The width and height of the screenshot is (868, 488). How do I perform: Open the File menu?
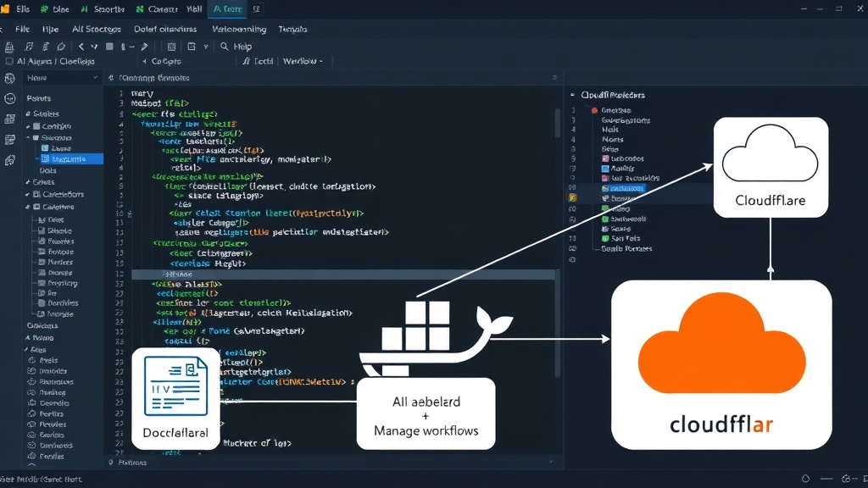23,29
